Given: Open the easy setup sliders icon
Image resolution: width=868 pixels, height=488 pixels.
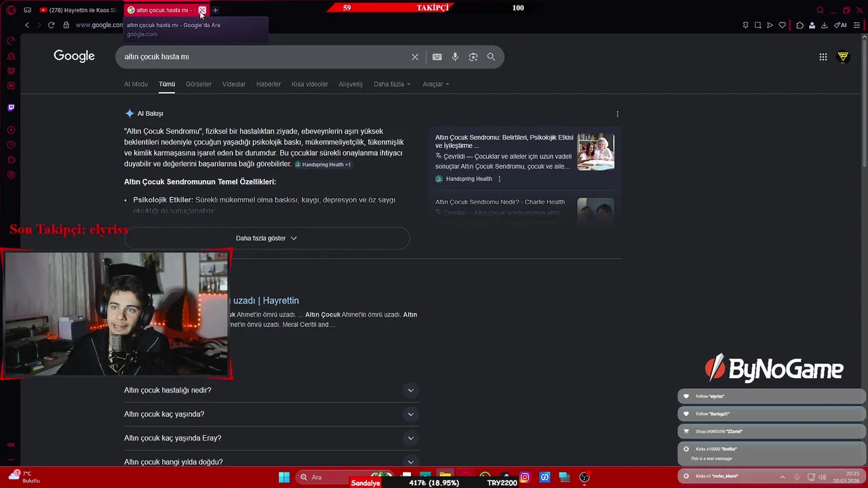Looking at the screenshot, I should click(x=857, y=25).
